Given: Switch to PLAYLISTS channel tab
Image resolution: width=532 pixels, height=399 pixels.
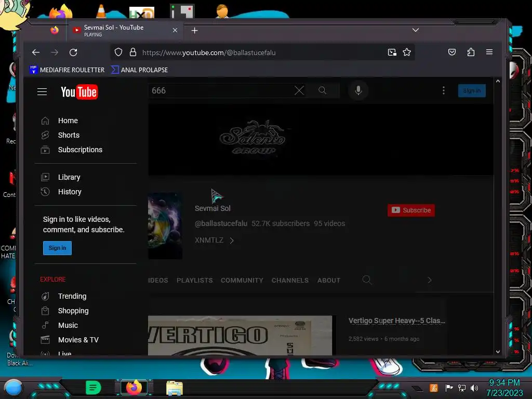Looking at the screenshot, I should click(194, 280).
